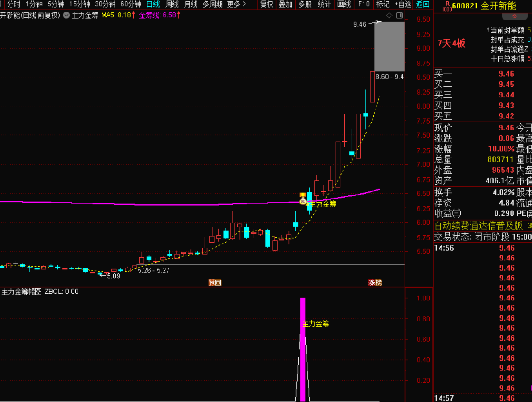Screen dimensions: 532x402
Task: Click the 返回 back button
Action: (x=422, y=4)
